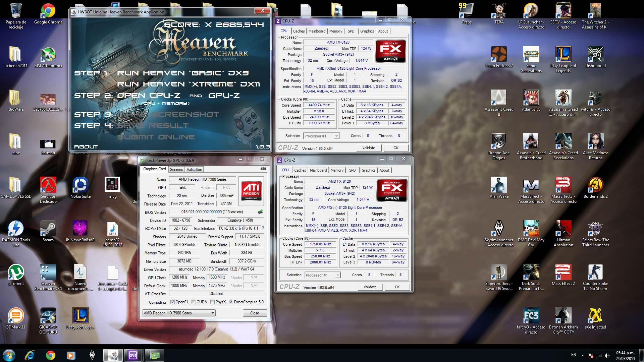Click GPU-Z link in Heaven Step 2
Screen dimensions: 644x362
coord(224,96)
